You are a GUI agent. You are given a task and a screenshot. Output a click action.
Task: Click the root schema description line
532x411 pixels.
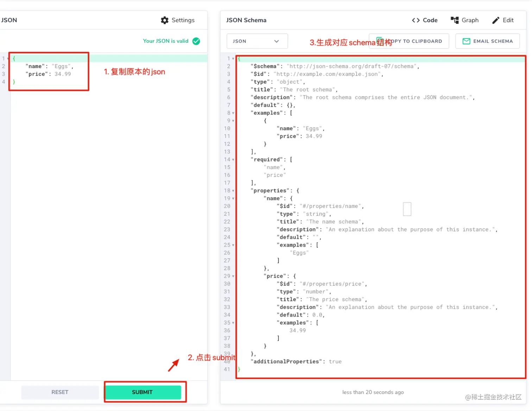362,97
